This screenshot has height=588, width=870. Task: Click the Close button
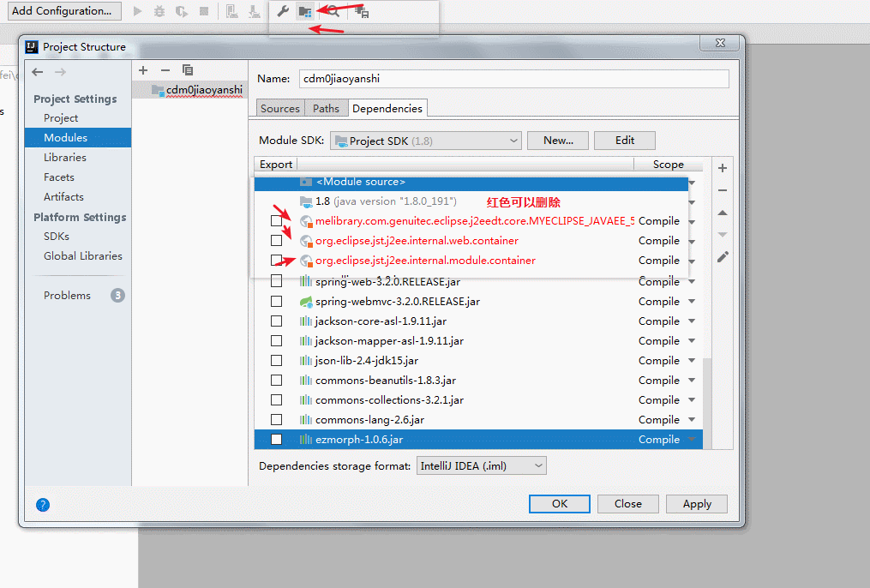[628, 504]
